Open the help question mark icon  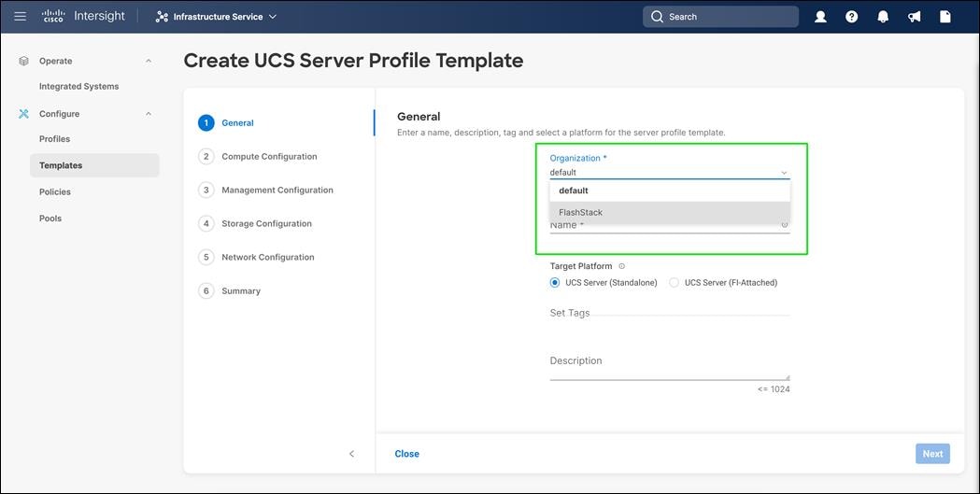tap(851, 17)
